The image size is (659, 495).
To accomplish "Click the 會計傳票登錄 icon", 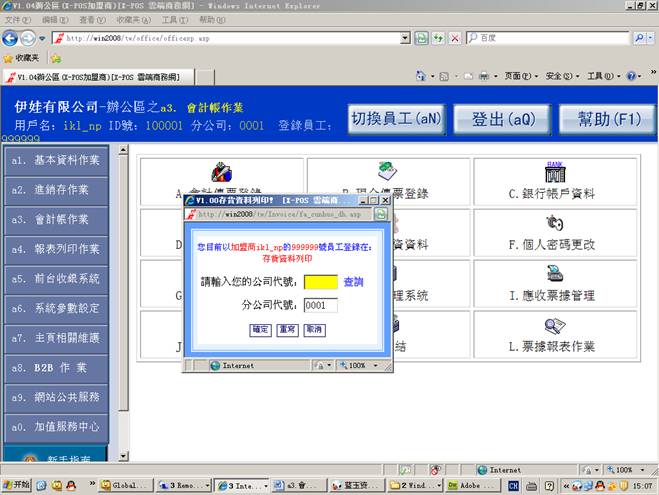I will pos(221,171).
